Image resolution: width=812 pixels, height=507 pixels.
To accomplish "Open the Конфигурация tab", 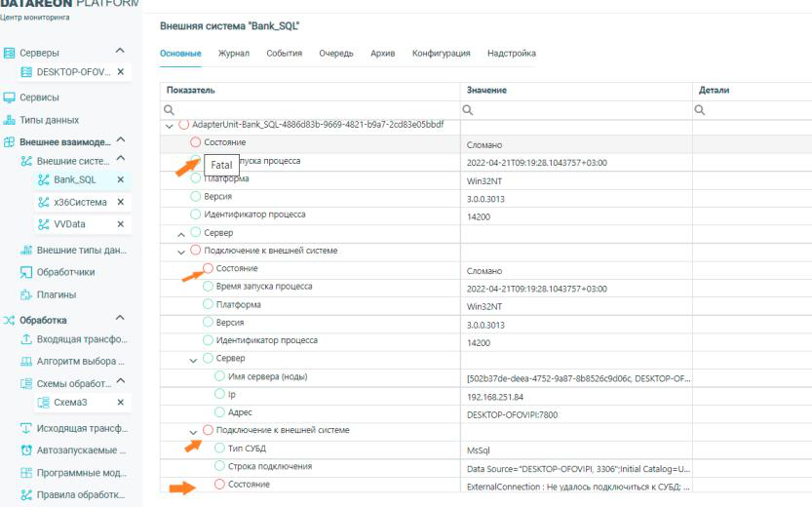I will pyautogui.click(x=441, y=52).
